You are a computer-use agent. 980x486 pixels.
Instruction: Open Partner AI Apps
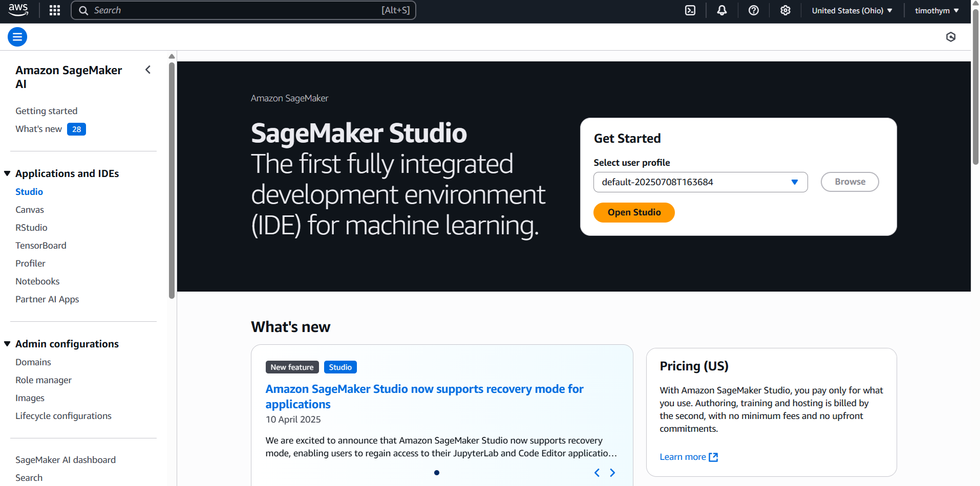tap(47, 299)
